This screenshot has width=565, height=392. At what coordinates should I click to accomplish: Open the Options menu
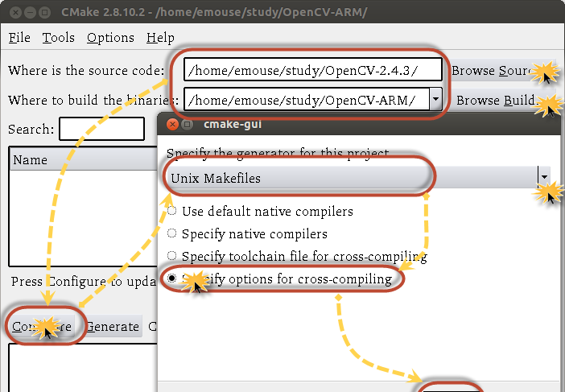coord(110,38)
